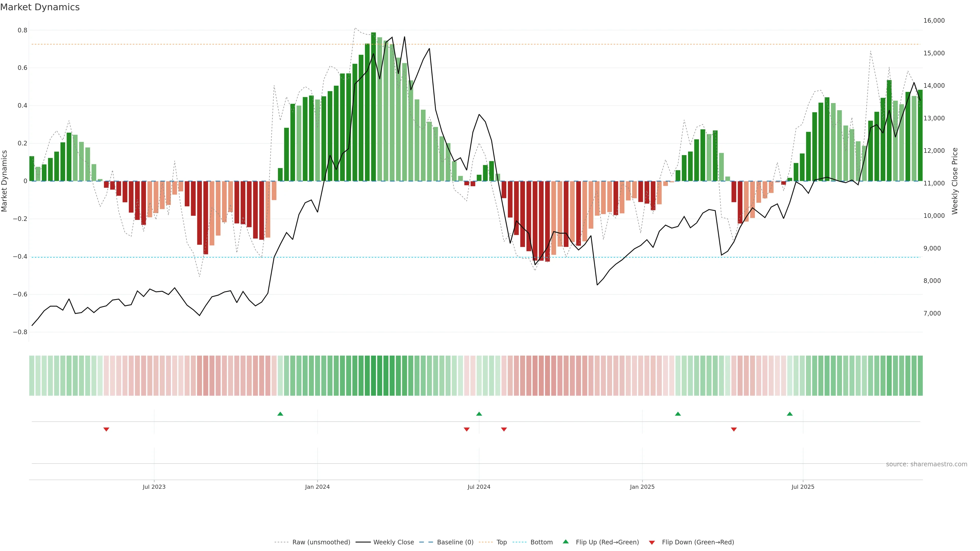Click the green flip-up triangle at Jul 2024
This screenshot has width=980, height=551.
click(x=479, y=414)
